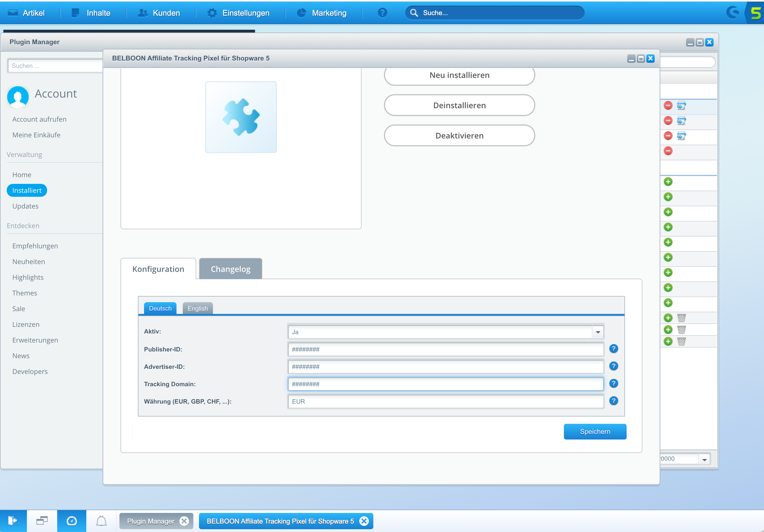Click the Plugin Manager Suchen field
Screen dimensions: 764x532
[55, 66]
